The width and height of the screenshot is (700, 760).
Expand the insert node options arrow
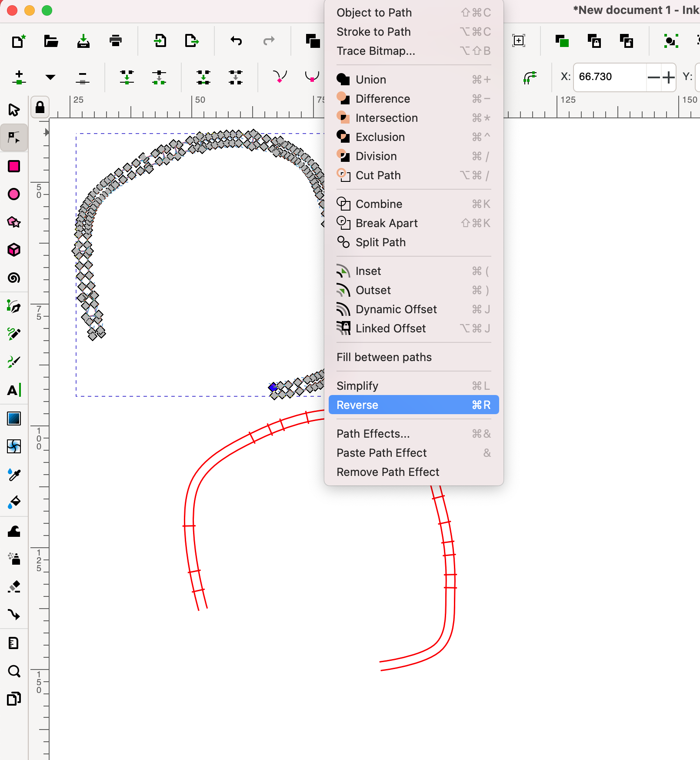pos(50,77)
